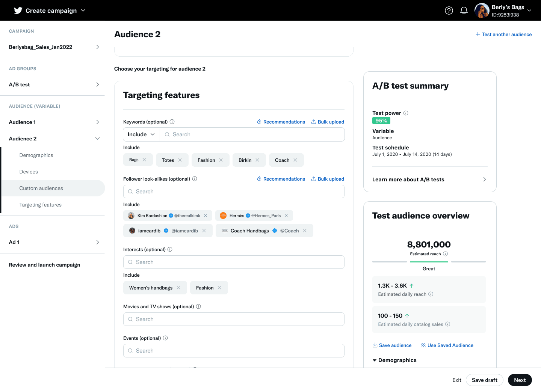This screenshot has height=392, width=541.
Task: Click the Berly's Bags profile avatar
Action: point(481,10)
